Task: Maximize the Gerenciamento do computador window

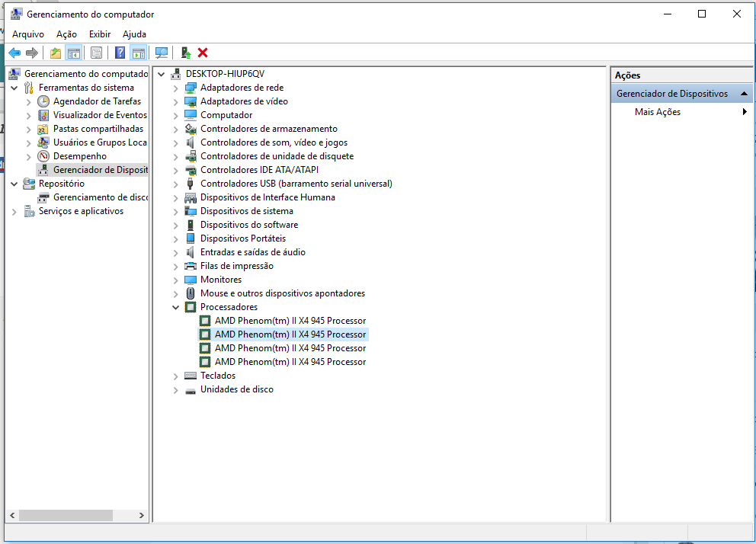Action: (702, 14)
